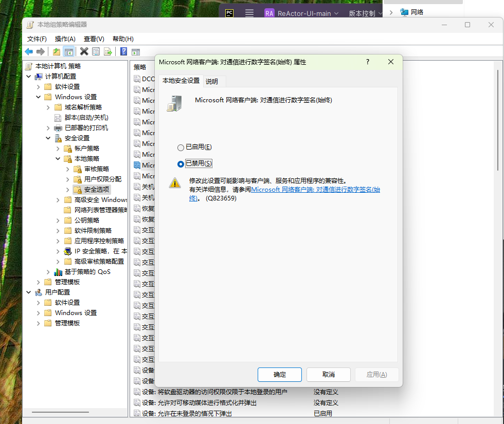Open the 帮助(H) menu
This screenshot has width=504, height=424.
click(123, 39)
